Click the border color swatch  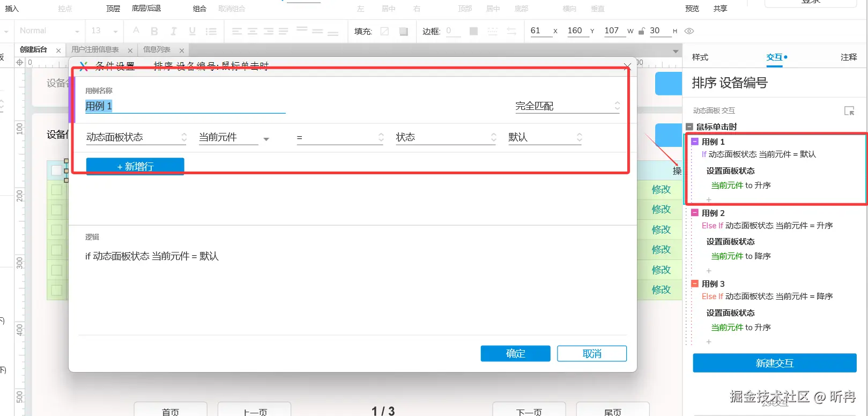pos(473,31)
